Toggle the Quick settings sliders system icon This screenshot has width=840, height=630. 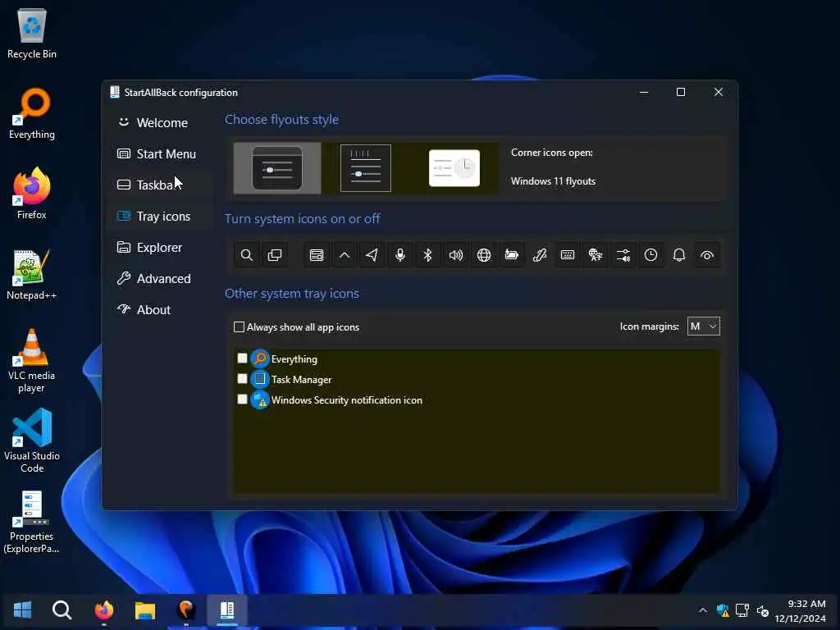[623, 255]
